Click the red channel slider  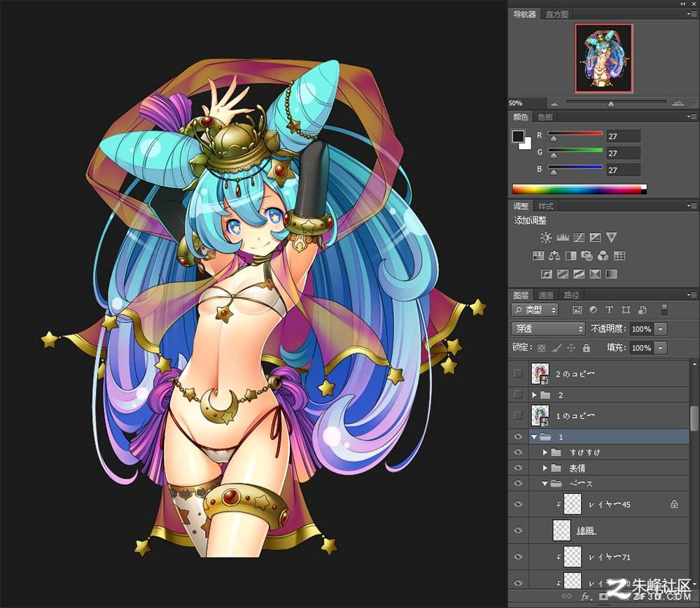575,134
